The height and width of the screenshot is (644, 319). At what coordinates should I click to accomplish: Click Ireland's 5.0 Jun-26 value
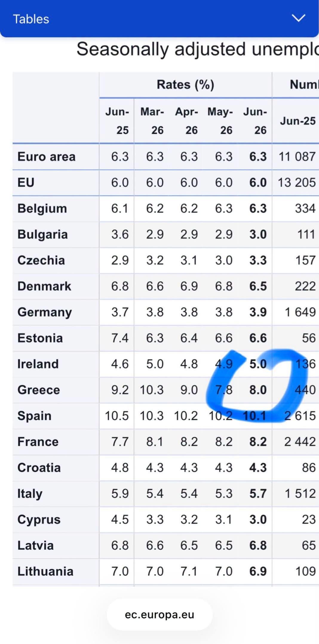pos(258,364)
